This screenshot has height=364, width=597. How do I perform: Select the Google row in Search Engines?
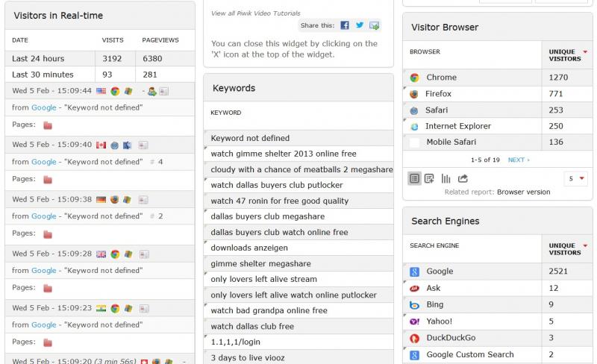498,272
